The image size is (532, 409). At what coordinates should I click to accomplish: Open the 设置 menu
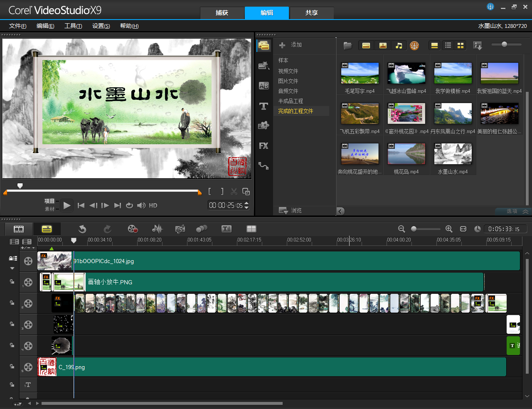point(101,26)
